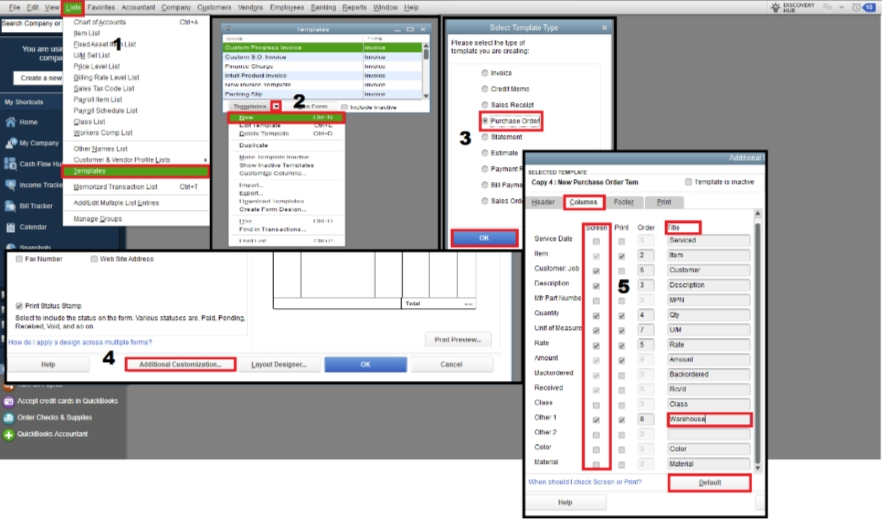Select the Finance Charge template row
Screen dimensions: 882x526
click(x=322, y=66)
